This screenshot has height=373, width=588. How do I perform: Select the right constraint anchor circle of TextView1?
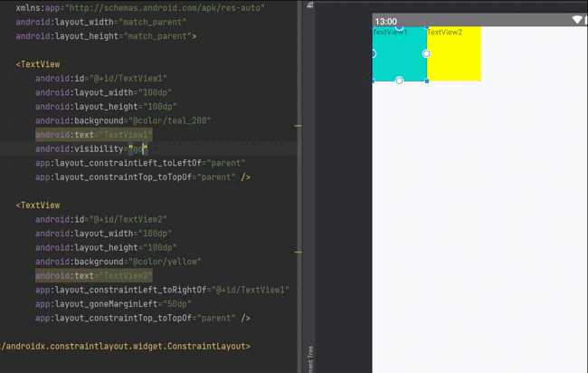point(426,53)
